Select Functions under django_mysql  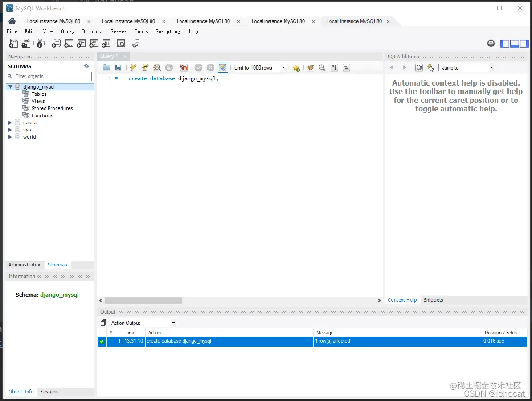pos(42,115)
